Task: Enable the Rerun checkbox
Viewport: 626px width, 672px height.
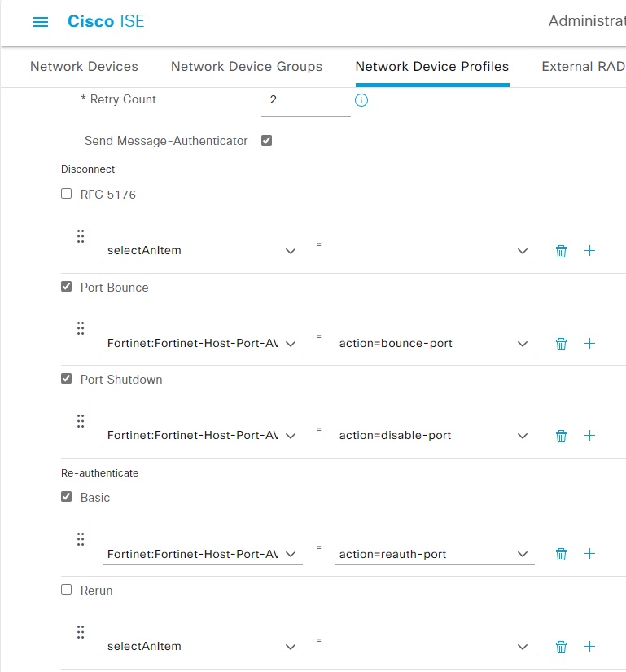Action: (x=67, y=590)
